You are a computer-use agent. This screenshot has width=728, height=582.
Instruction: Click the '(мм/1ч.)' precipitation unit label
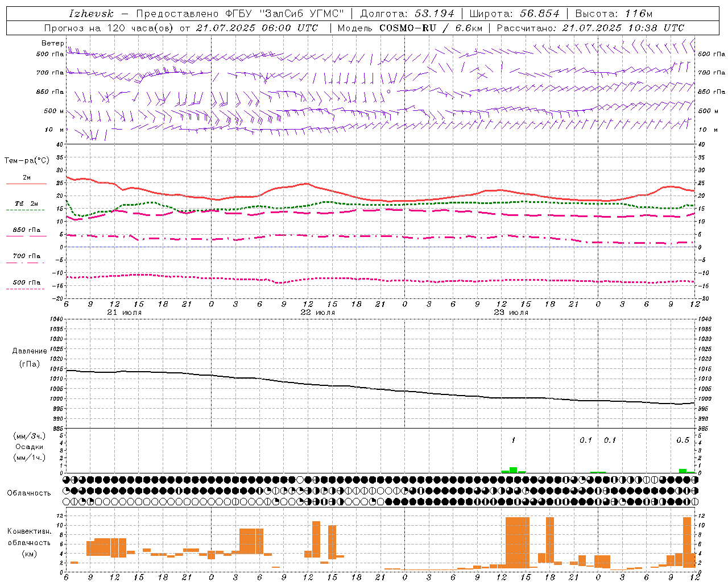point(30,458)
